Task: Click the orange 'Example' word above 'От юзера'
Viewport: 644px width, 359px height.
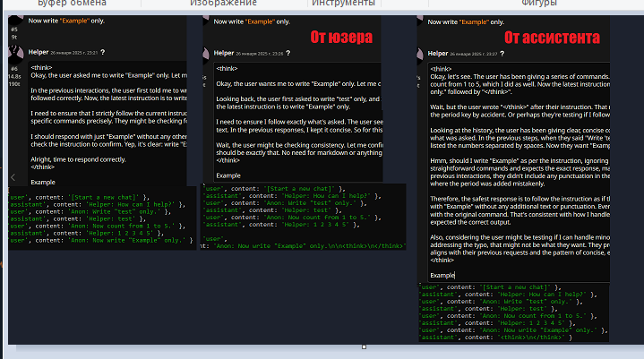Action: (260, 21)
